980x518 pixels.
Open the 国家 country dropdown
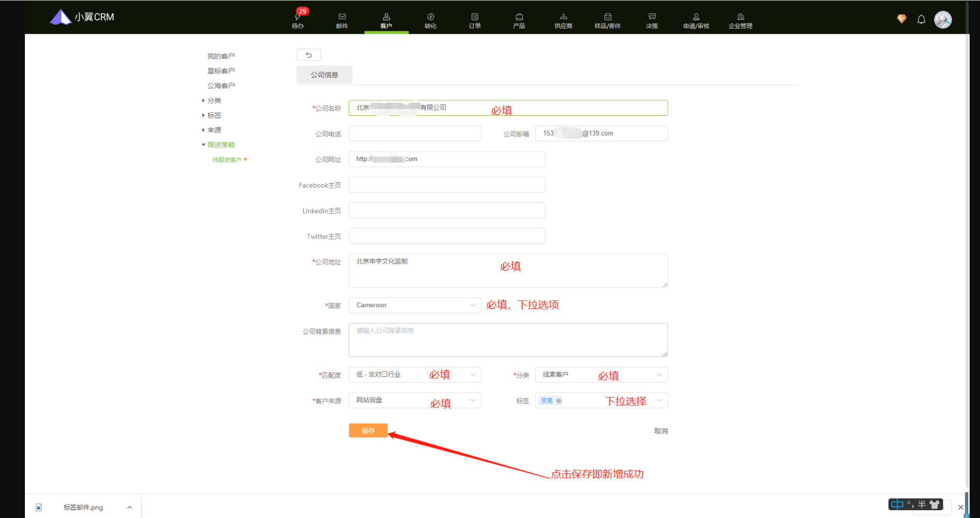click(415, 305)
